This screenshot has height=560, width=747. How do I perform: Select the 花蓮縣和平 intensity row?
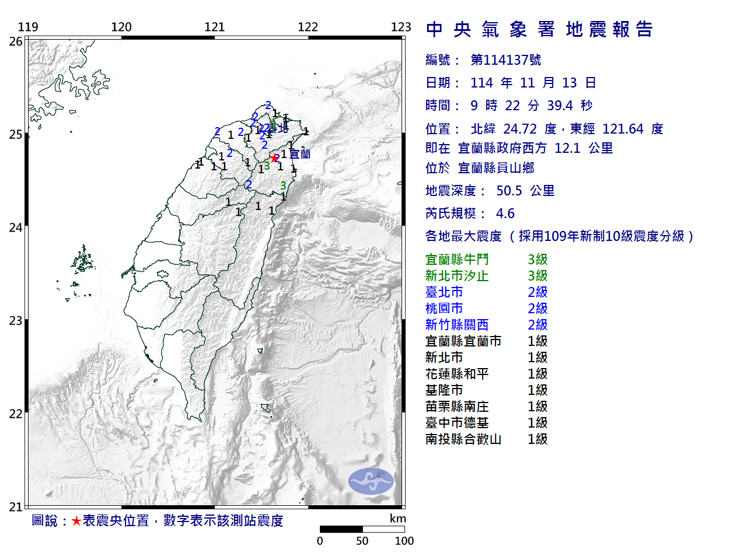(x=486, y=374)
